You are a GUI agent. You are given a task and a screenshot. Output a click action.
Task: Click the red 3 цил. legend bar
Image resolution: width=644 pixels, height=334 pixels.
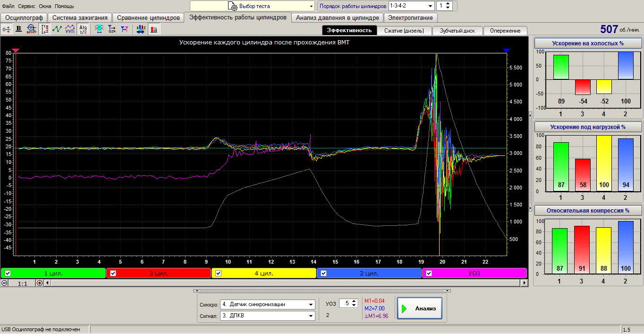click(159, 273)
